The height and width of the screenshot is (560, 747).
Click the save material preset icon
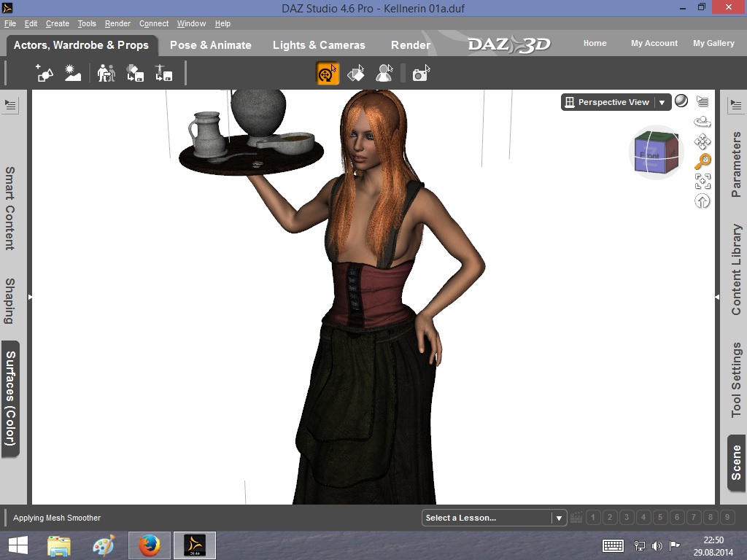[x=135, y=73]
